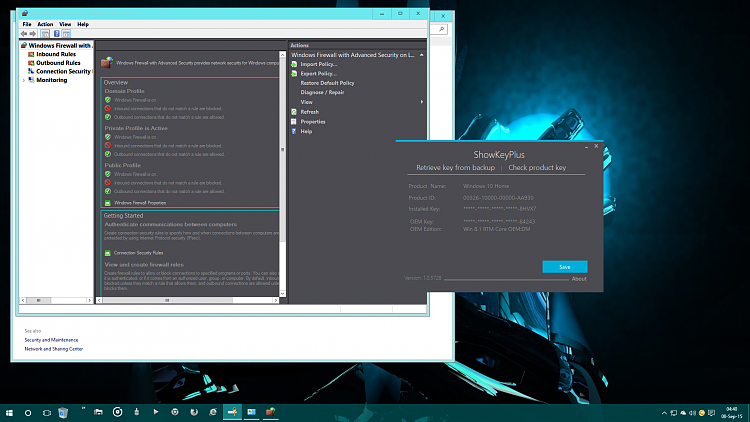Image resolution: width=750 pixels, height=422 pixels.
Task: Open the Action Center notification icon
Action: [x=711, y=413]
